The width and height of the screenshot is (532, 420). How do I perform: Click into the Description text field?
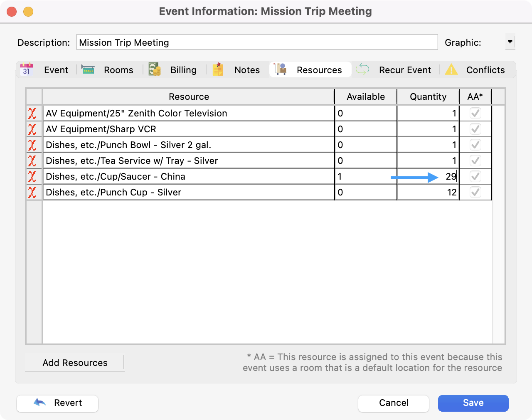[257, 42]
